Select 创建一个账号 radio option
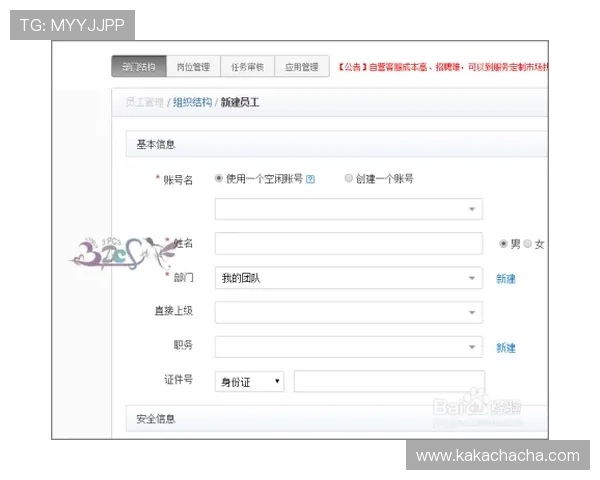 348,178
